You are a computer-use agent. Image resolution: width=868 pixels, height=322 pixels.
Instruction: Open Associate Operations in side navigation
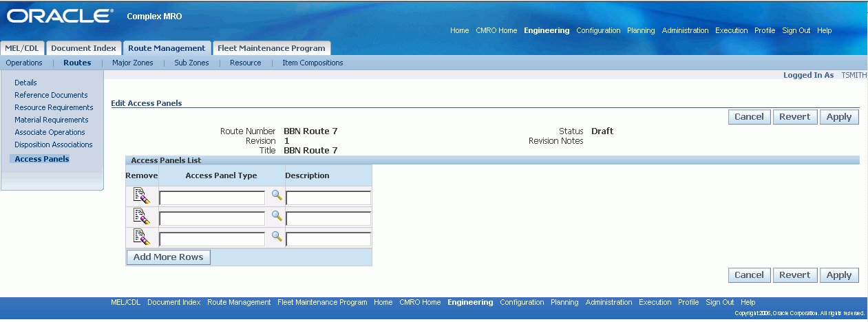50,132
